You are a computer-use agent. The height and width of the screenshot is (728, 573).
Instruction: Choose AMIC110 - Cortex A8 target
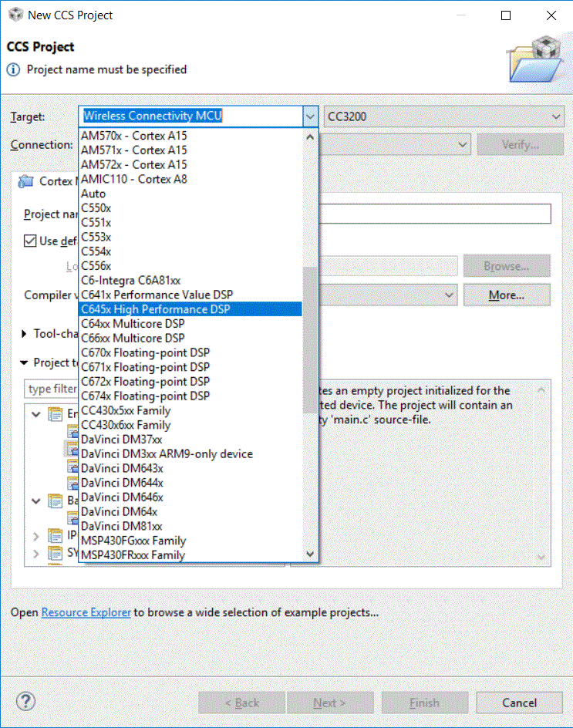(x=190, y=179)
